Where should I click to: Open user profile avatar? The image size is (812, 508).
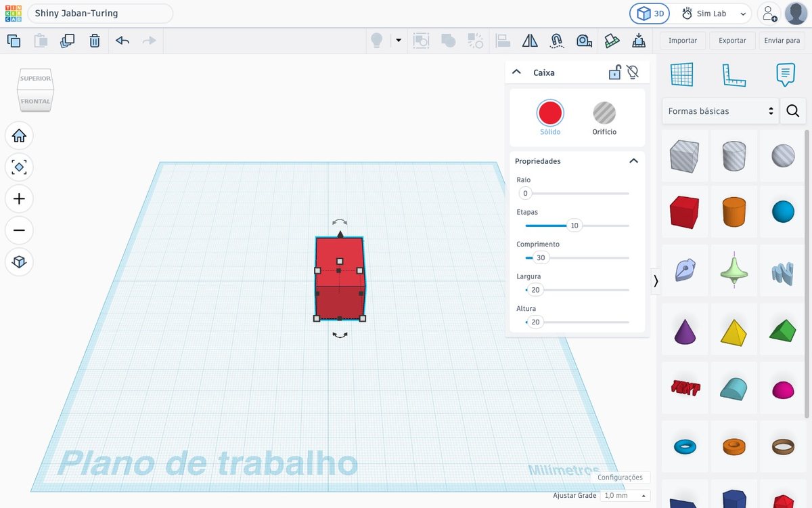(796, 14)
